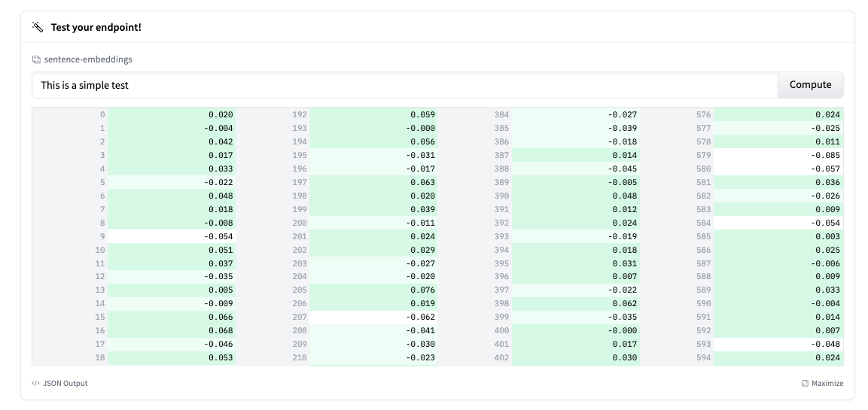868x410 pixels.
Task: Click the -0.085 value at index 579
Action: (827, 156)
